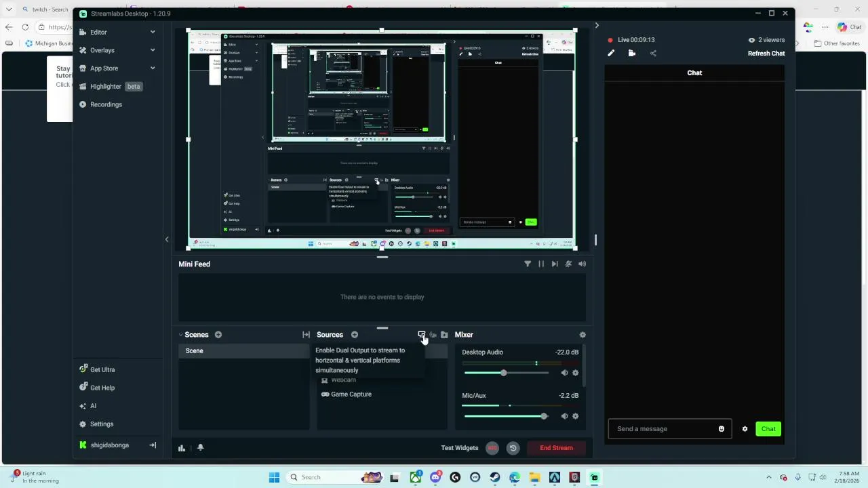
Task: Log out using arrow icon beside shigidabonga
Action: [153, 445]
